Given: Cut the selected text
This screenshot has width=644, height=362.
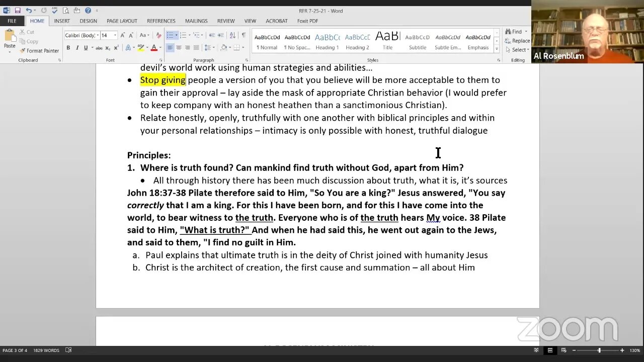Looking at the screenshot, I should click(x=27, y=32).
